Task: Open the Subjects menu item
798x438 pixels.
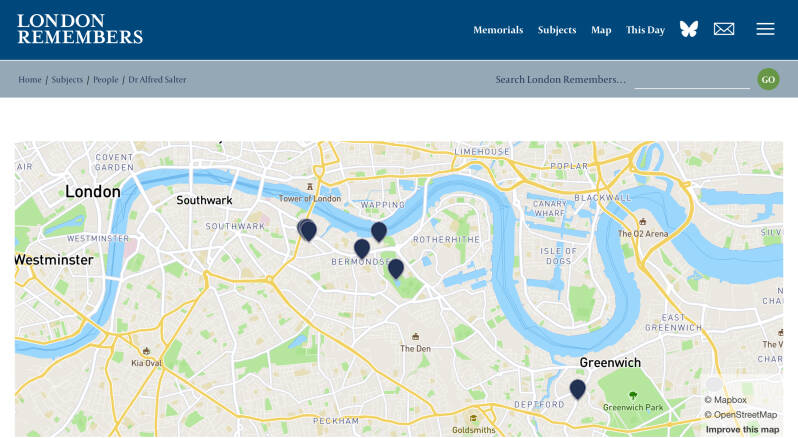Action: tap(557, 30)
